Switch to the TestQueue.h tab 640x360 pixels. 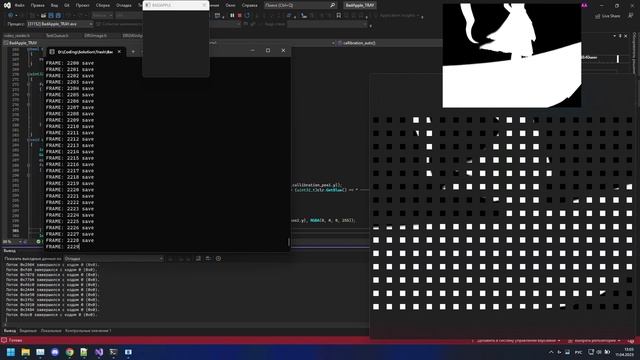57,36
